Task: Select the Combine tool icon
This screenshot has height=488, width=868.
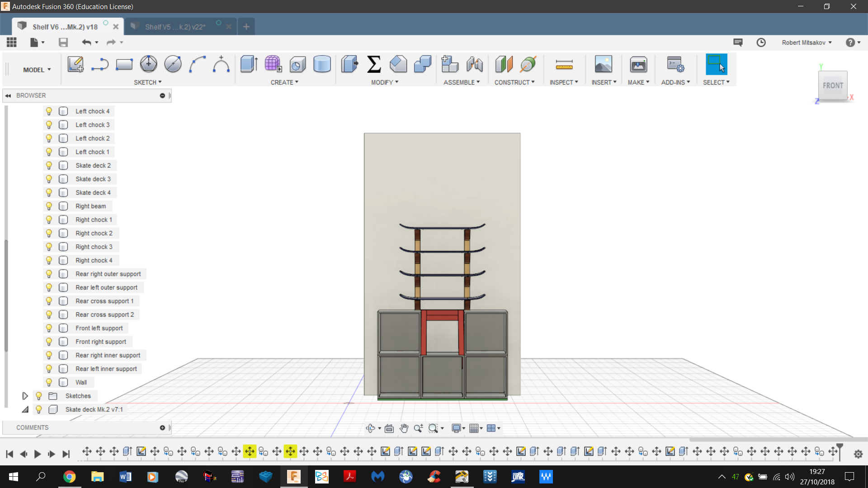Action: click(423, 64)
